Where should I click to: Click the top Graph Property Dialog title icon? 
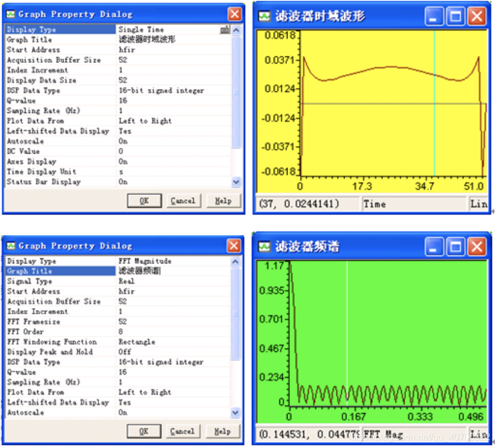[11, 14]
